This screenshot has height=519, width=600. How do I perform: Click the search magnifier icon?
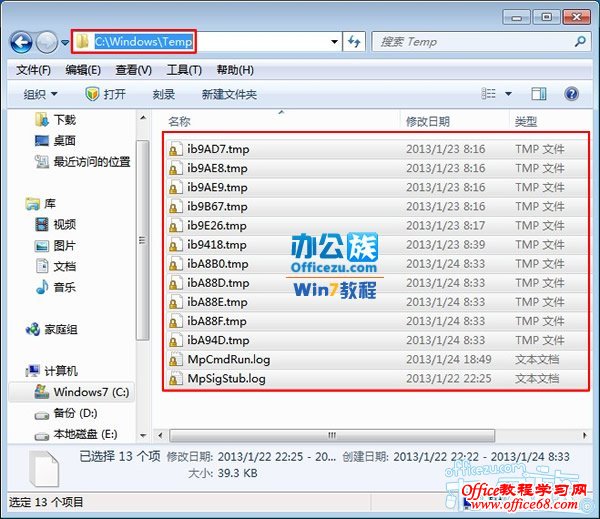point(580,41)
